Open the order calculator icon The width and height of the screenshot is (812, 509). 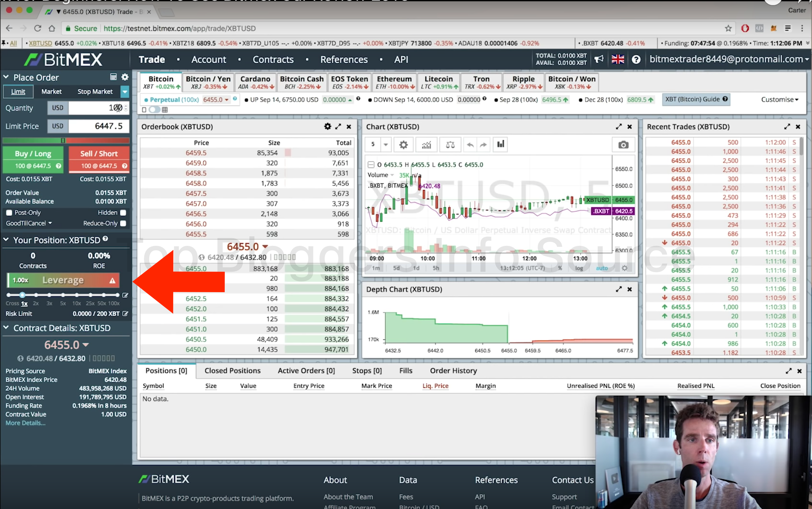(113, 77)
